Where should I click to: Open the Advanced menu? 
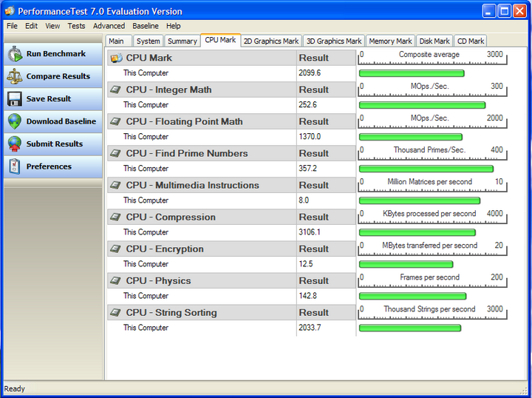pyautogui.click(x=109, y=26)
